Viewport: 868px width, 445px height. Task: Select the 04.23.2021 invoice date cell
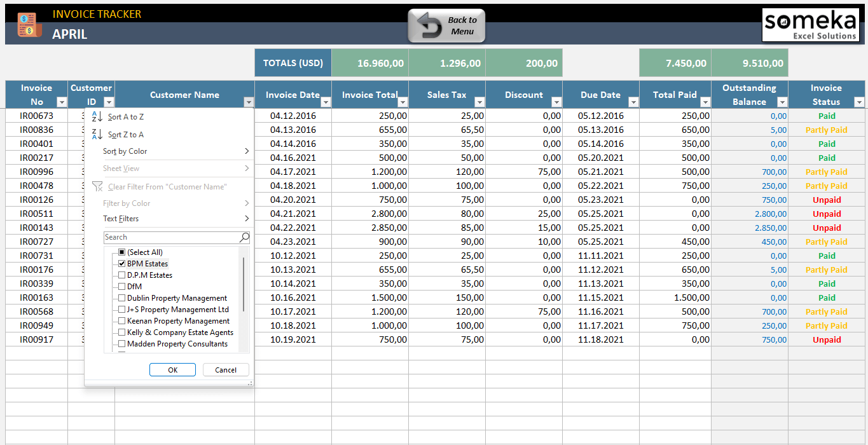(293, 242)
